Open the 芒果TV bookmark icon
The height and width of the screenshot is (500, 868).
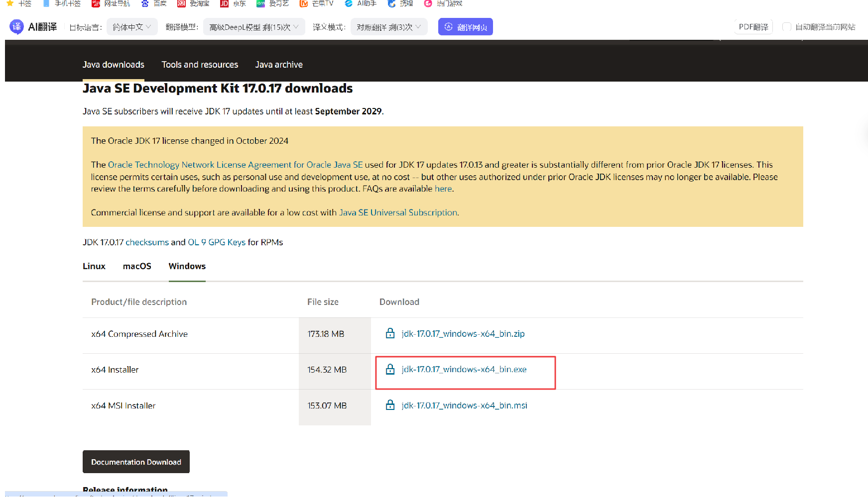tap(303, 3)
